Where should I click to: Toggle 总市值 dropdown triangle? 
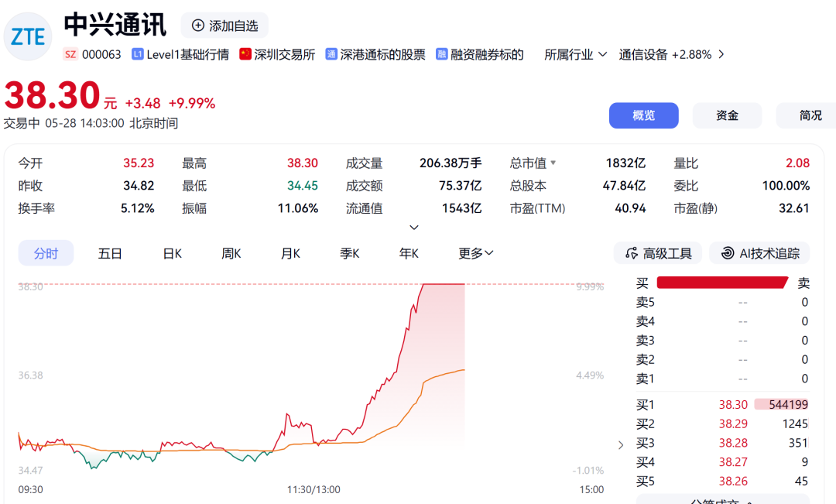point(553,163)
